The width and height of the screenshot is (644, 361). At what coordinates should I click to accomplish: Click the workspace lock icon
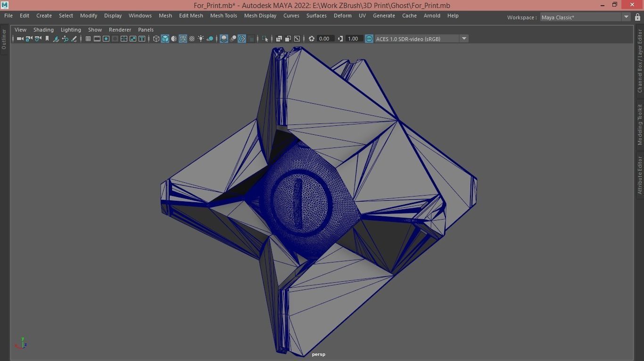pyautogui.click(x=637, y=17)
